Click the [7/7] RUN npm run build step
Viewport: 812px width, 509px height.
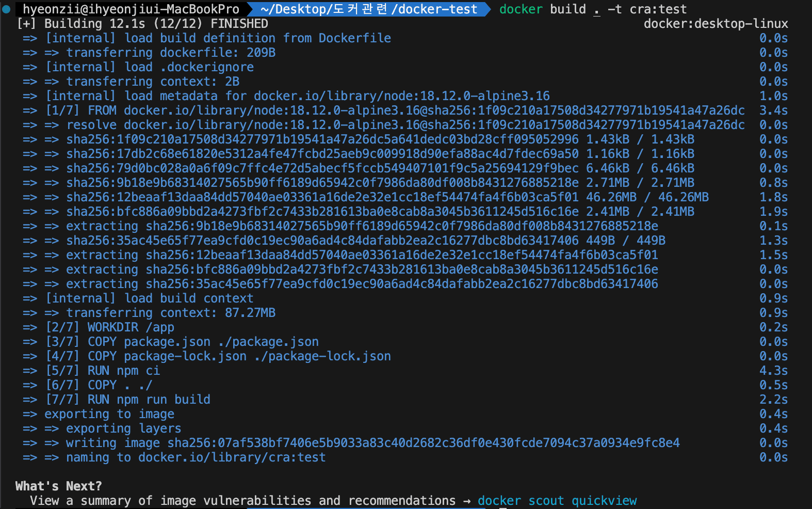(128, 400)
